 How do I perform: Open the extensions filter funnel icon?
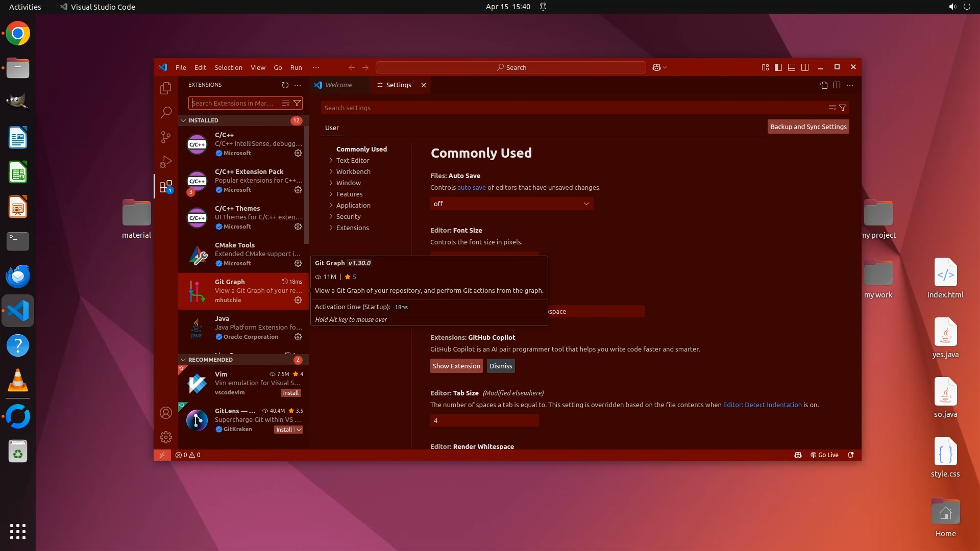coord(297,103)
